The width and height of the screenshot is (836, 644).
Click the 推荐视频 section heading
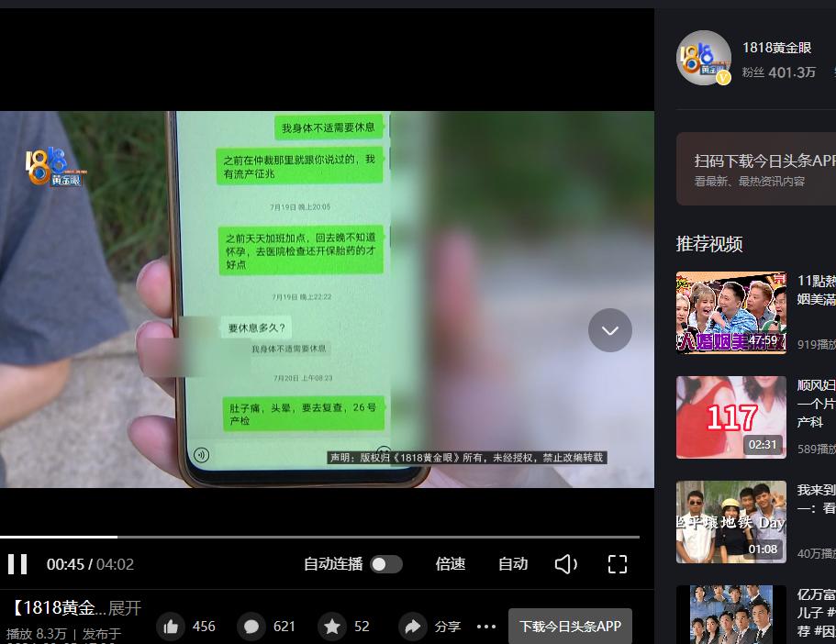coord(709,244)
